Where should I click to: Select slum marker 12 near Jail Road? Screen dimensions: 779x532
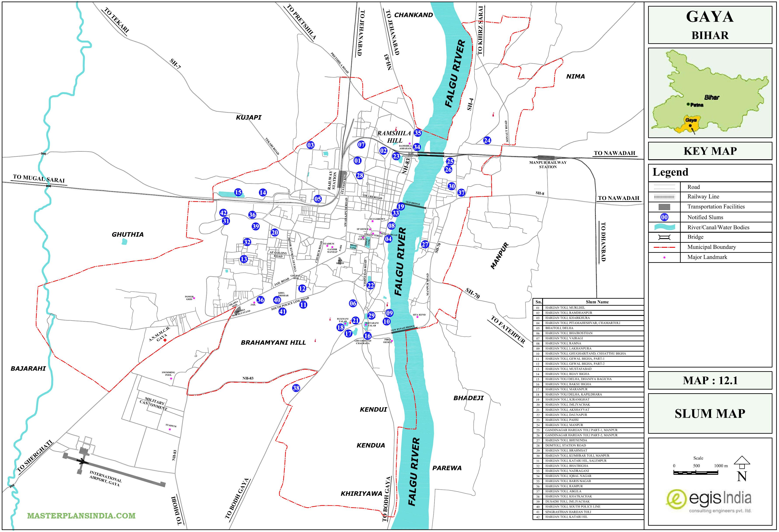tap(302, 288)
